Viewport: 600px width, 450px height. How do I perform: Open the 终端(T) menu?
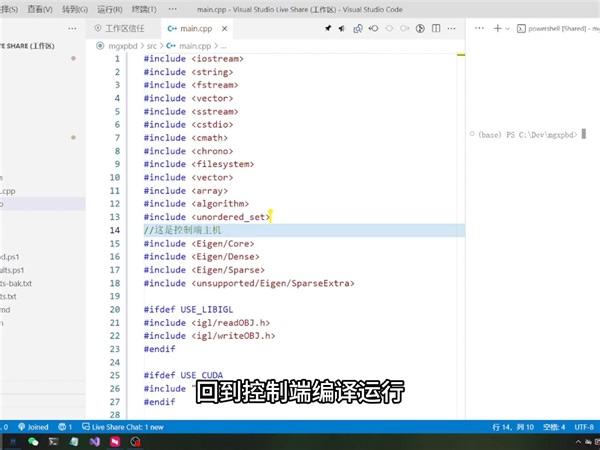144,9
